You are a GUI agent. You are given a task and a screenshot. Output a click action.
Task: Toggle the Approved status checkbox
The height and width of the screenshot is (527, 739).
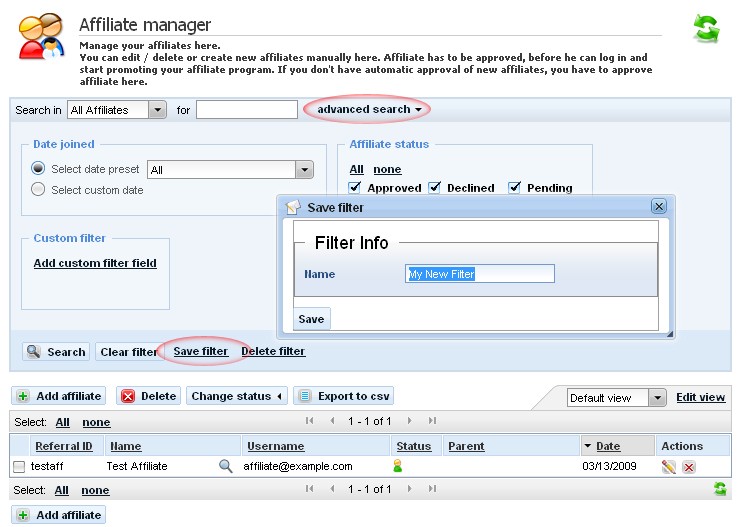click(x=355, y=187)
